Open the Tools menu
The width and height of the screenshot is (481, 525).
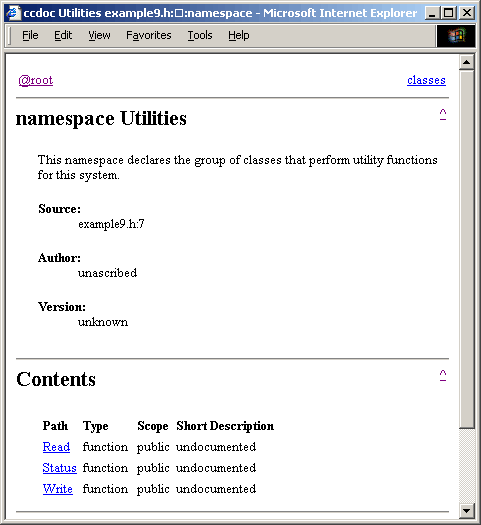(200, 35)
